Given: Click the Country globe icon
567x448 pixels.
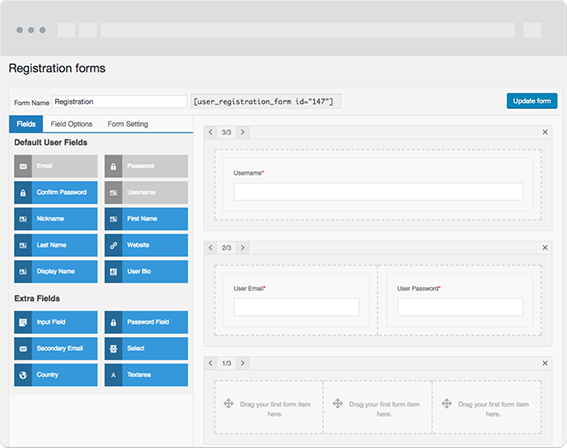Looking at the screenshot, I should 23,375.
